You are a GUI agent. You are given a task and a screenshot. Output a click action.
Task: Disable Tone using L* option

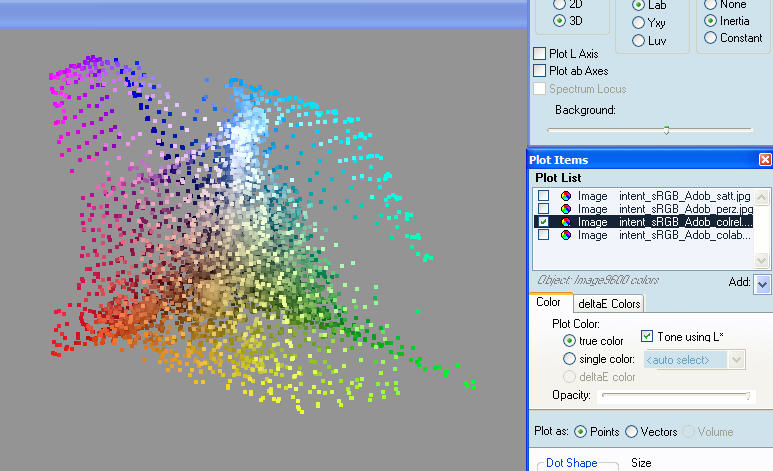point(647,337)
